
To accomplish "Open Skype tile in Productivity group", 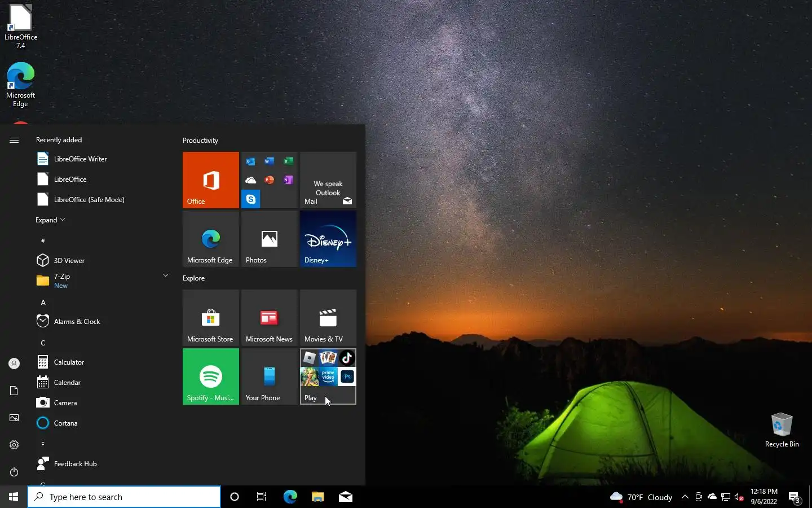I will (x=251, y=199).
